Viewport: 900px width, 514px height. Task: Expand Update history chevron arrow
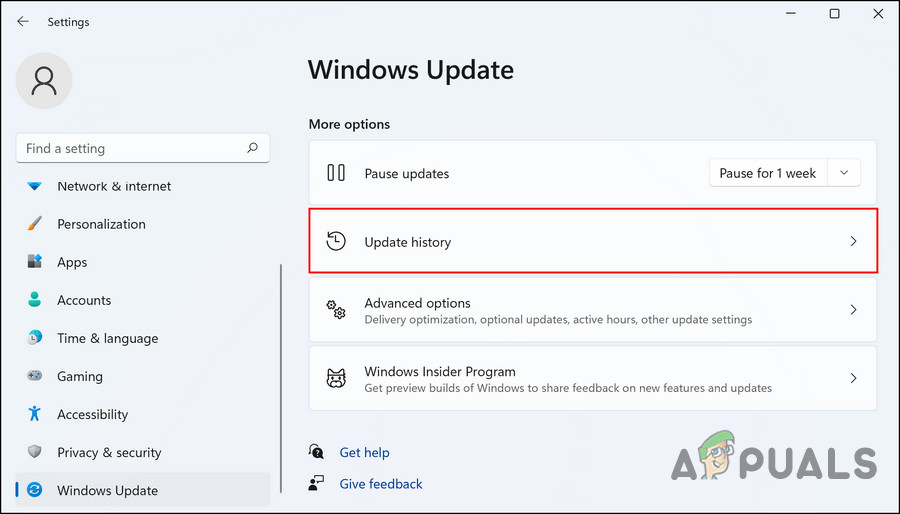pyautogui.click(x=853, y=241)
